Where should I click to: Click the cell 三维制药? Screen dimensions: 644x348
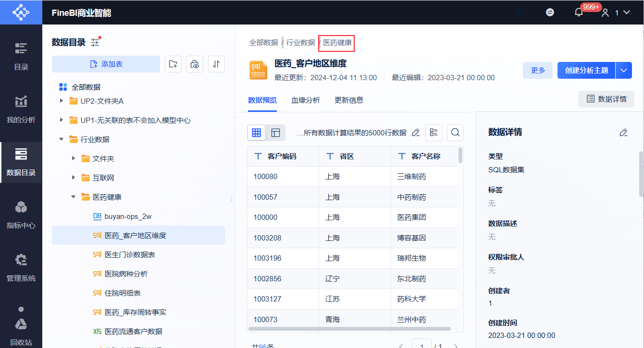(424, 177)
